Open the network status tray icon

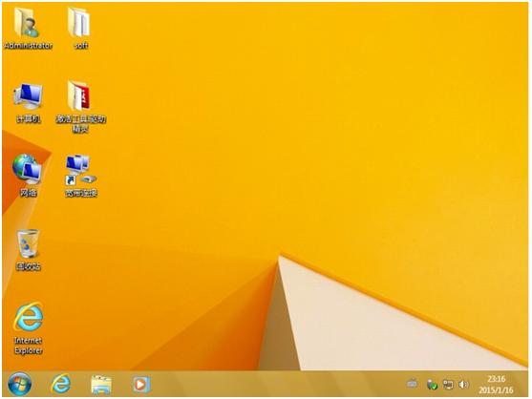tap(448, 385)
